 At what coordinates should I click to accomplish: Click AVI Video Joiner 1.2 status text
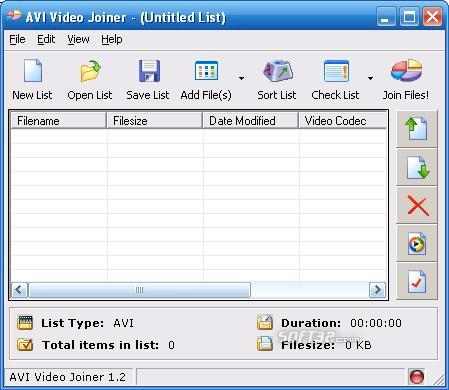point(67,377)
